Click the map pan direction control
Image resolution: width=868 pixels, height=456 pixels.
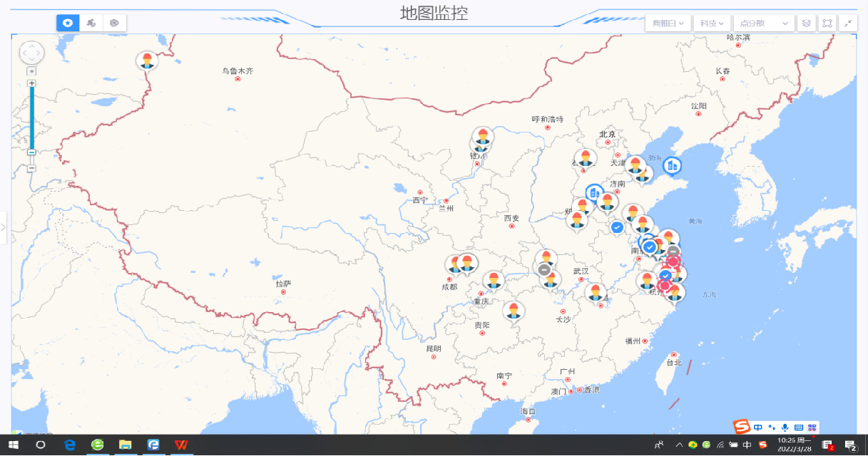coord(31,53)
